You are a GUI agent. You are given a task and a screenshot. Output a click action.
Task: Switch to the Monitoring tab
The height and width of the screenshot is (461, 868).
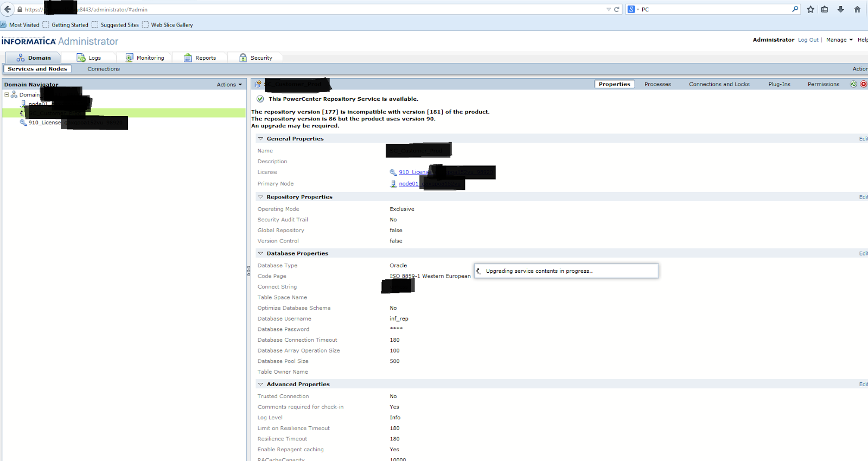(x=144, y=58)
